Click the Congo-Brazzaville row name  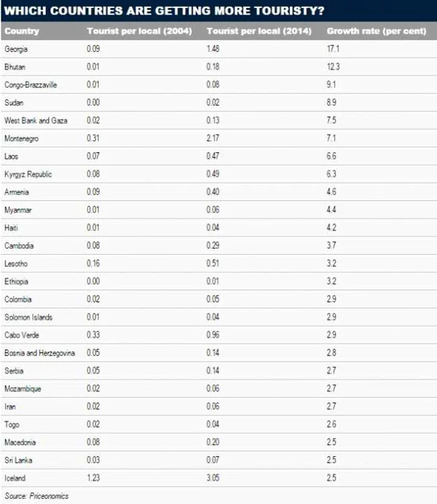[x=31, y=85]
